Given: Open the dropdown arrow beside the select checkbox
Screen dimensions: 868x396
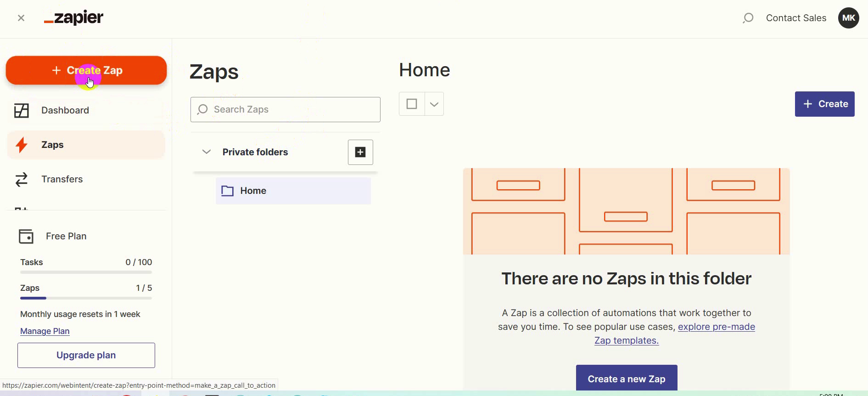Looking at the screenshot, I should point(434,104).
